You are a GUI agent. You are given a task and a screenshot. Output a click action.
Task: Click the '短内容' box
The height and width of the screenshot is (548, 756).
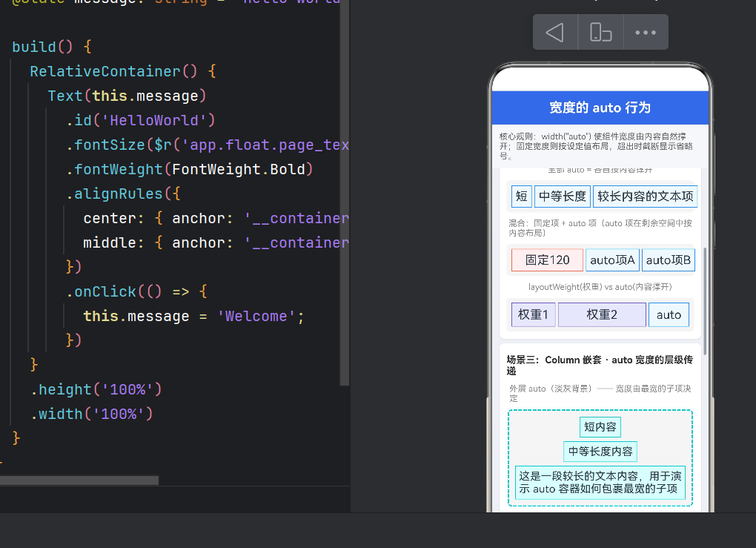[600, 427]
